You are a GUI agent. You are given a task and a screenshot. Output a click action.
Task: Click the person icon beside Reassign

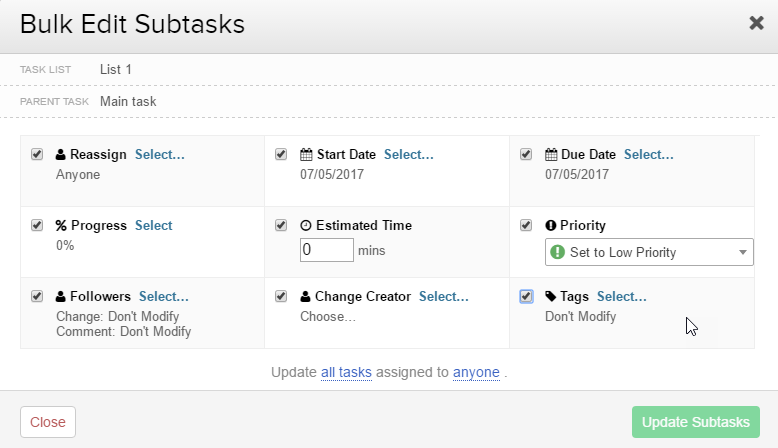(61, 155)
